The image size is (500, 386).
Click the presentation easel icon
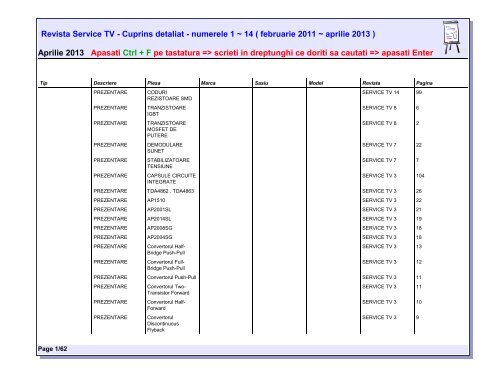(452, 37)
